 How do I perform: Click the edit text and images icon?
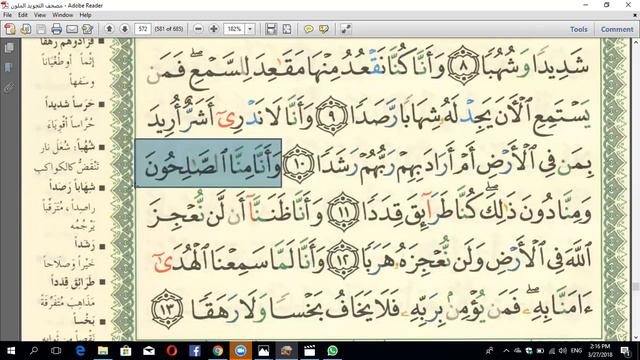[87, 29]
